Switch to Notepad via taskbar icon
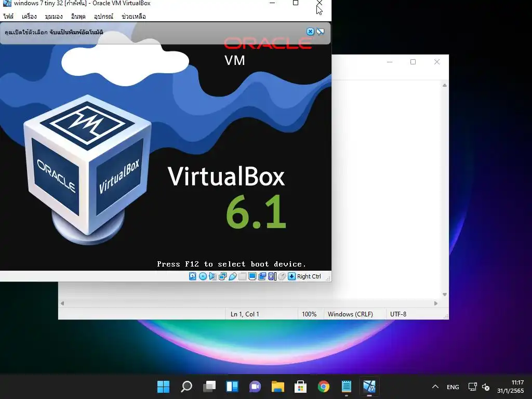Image resolution: width=532 pixels, height=399 pixels. point(347,387)
